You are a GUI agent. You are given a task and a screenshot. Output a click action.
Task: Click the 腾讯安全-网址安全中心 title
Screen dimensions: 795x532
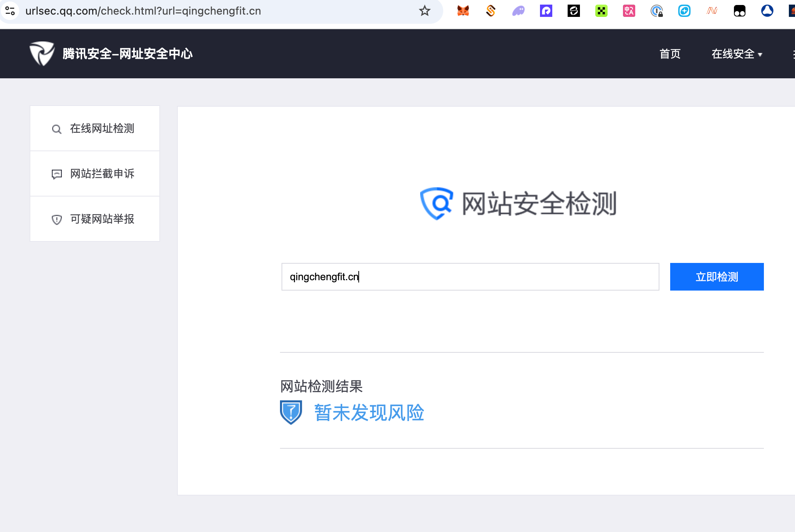pyautogui.click(x=128, y=54)
